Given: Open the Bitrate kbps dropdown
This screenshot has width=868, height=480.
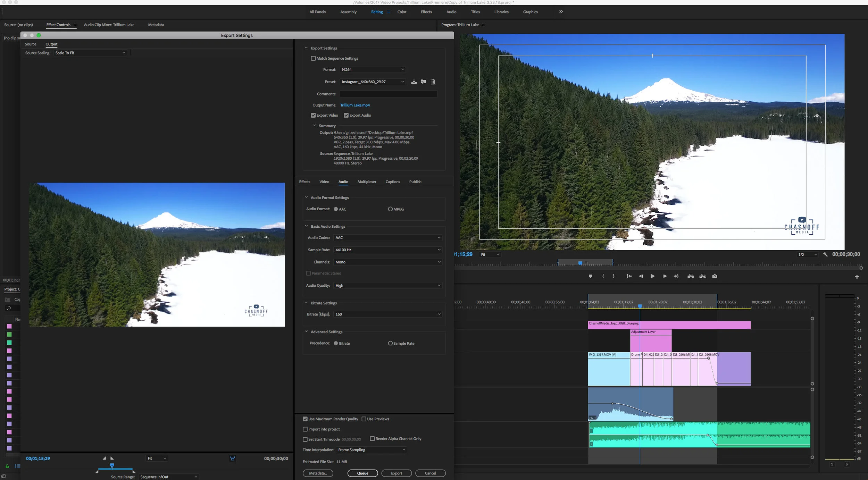Looking at the screenshot, I should pos(387,314).
